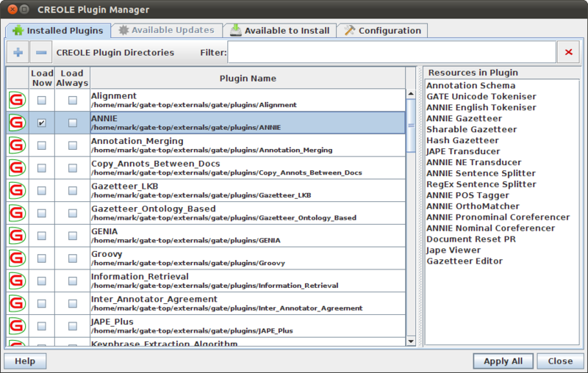The image size is (588, 373).
Task: Click the GATE icon in the Alignment row
Action: pos(17,100)
